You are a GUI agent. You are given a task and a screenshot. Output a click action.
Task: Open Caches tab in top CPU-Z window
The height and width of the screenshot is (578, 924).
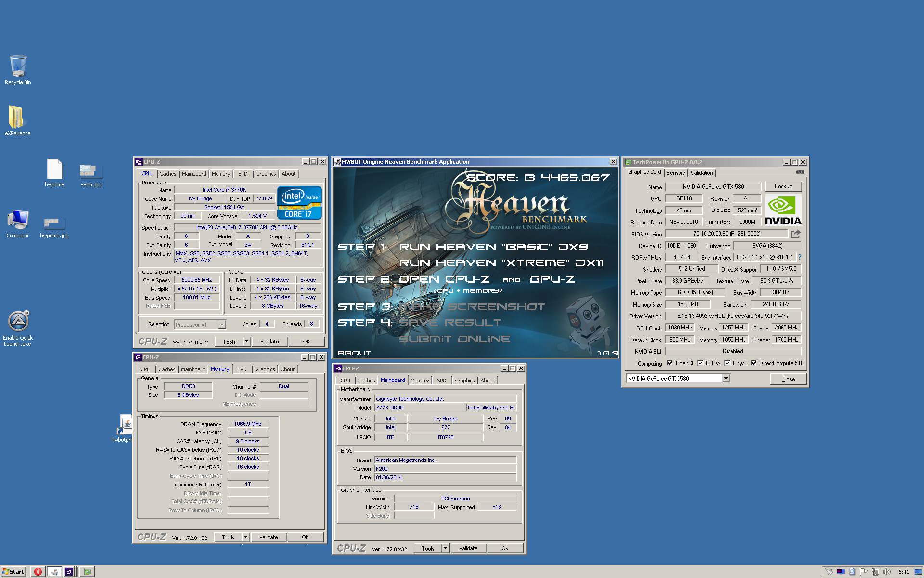168,174
